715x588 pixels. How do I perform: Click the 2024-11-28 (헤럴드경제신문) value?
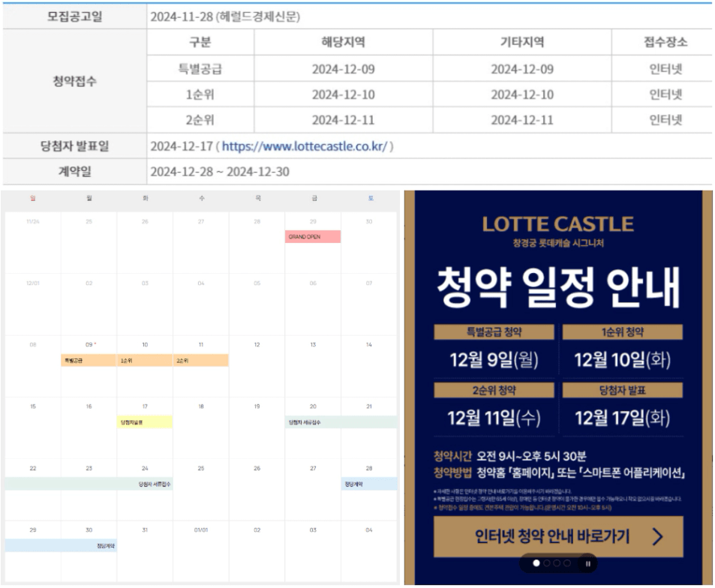coord(225,16)
